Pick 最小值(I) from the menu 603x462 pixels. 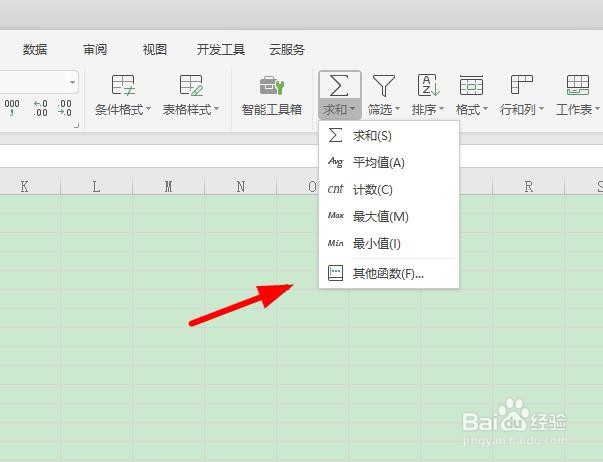(x=389, y=244)
